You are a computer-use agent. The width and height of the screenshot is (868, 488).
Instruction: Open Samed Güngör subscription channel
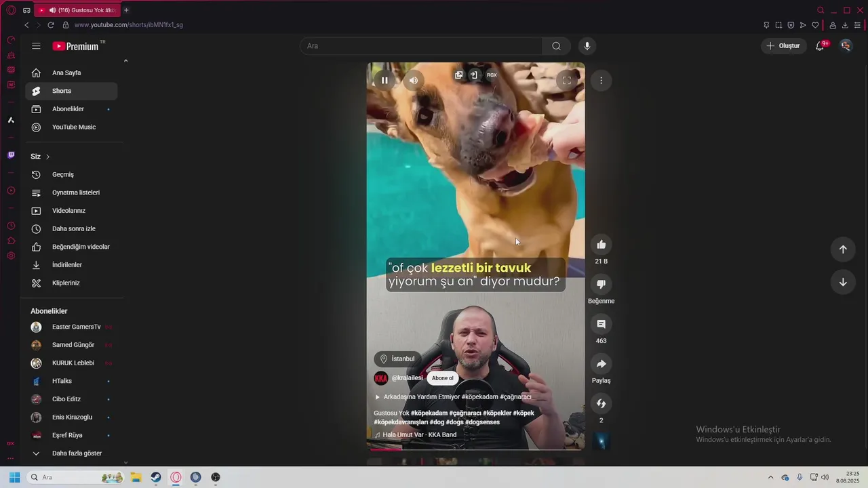tap(71, 345)
